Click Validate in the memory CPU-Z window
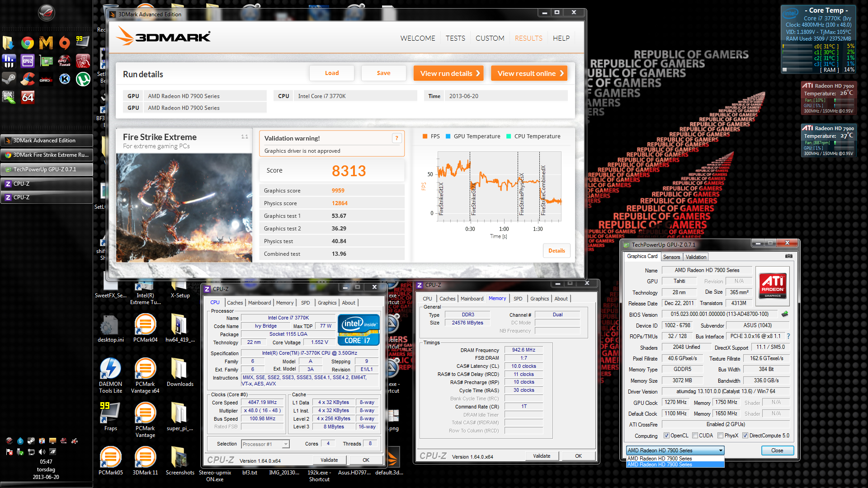The width and height of the screenshot is (868, 488). point(542,456)
